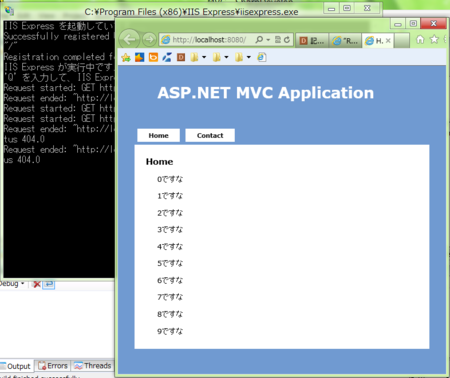Select the text 3ですな

(170, 230)
